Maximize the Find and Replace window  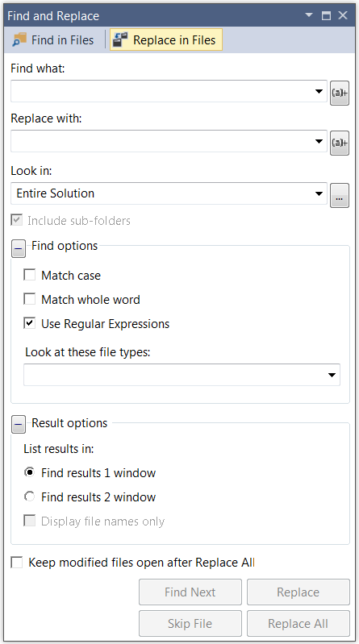click(326, 15)
